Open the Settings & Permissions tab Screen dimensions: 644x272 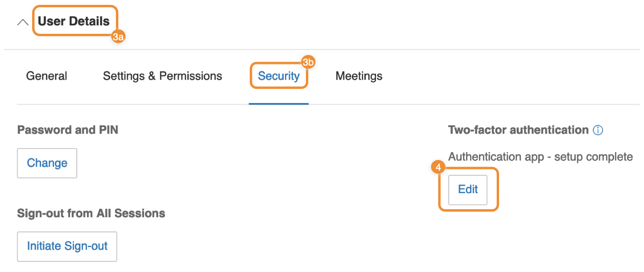163,76
